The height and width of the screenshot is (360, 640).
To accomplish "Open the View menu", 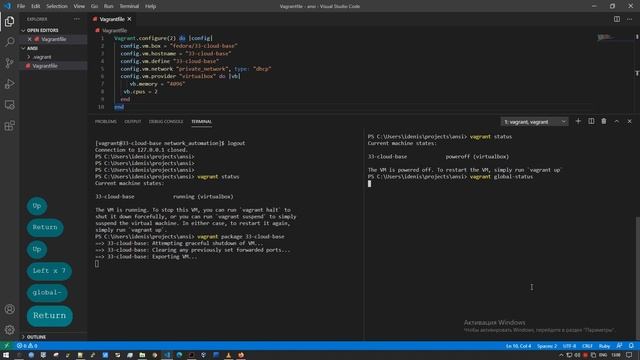I will pos(79,6).
